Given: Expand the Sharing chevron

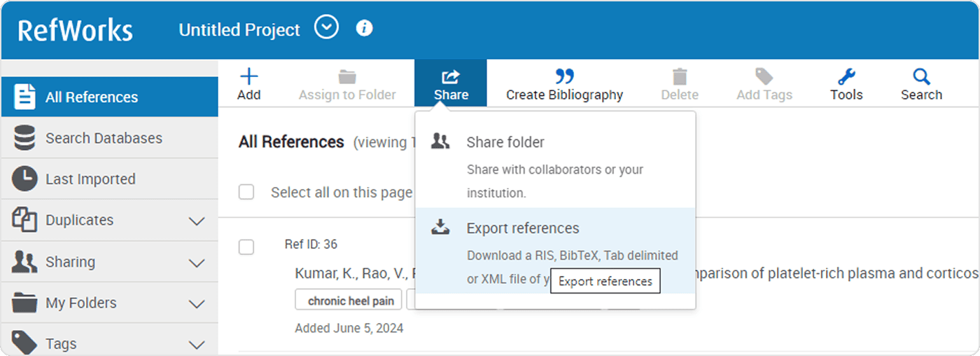Looking at the screenshot, I should coord(197,263).
